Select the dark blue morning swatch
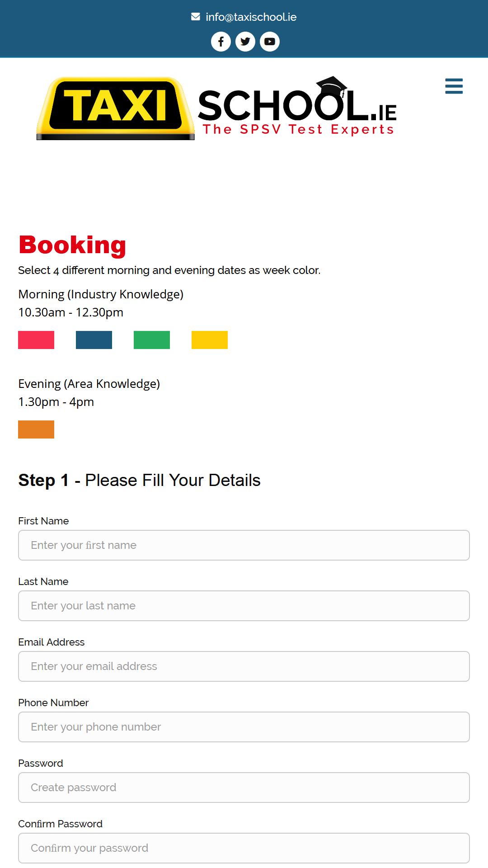 (x=94, y=340)
